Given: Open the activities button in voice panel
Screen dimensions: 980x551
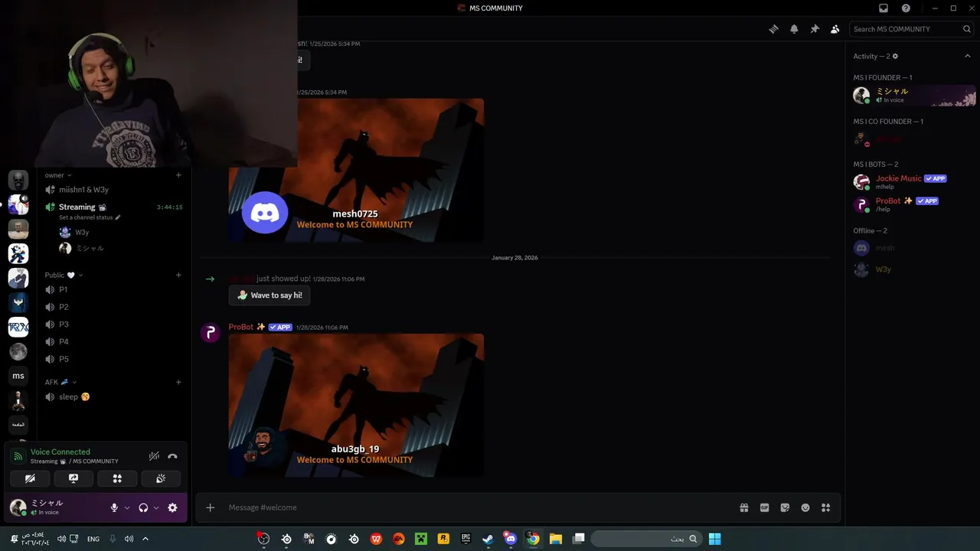Looking at the screenshot, I should pos(117,478).
